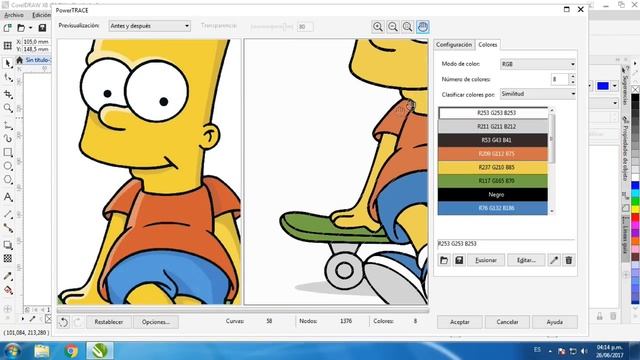Pick the PowerTRACE color eyedropper icon
This screenshot has width=640, height=360.
pos(554,260)
